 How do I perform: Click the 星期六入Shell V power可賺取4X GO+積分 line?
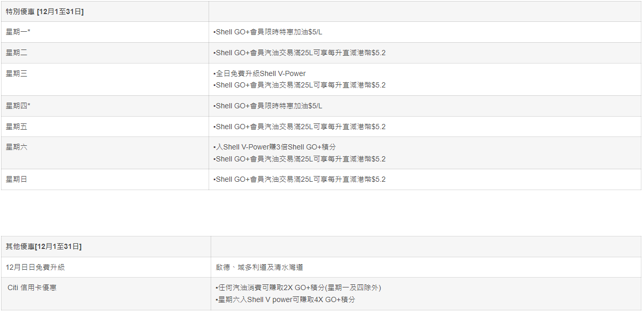click(286, 299)
